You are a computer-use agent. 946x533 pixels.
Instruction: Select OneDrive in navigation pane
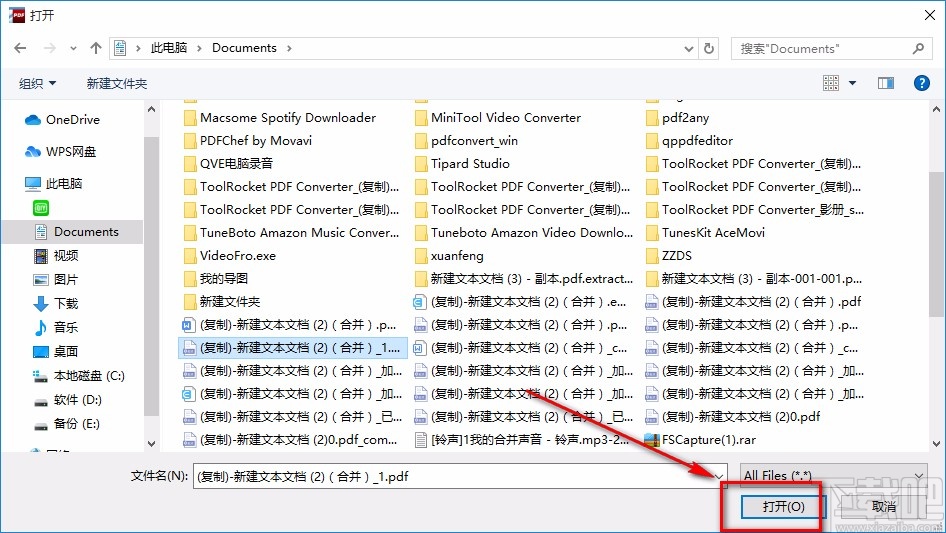[62, 120]
